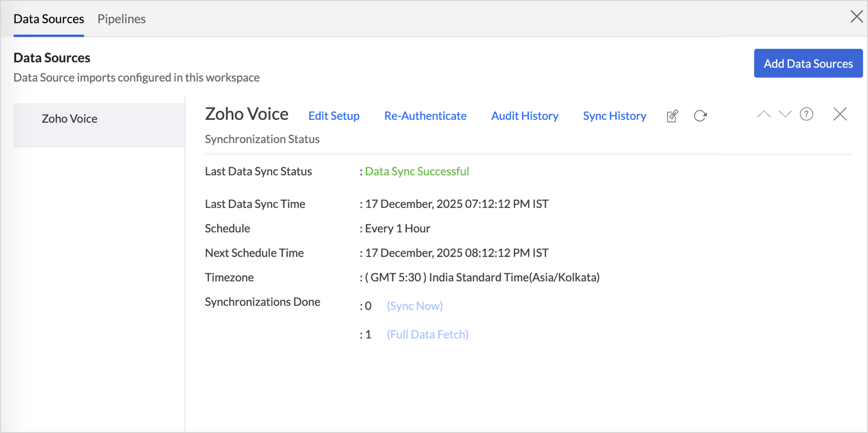This screenshot has width=868, height=433.
Task: Click the Zoho Voice panel heading
Action: click(x=247, y=114)
